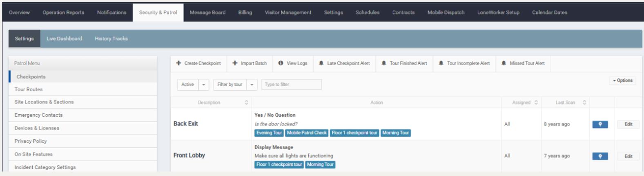
Task: Click Morning Tour tag on Back Exit
Action: click(x=396, y=133)
